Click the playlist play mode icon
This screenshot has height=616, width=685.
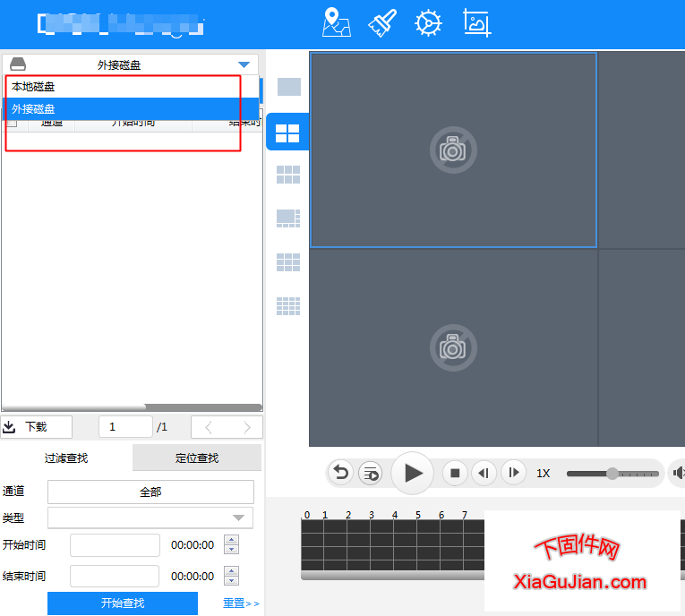[x=371, y=473]
